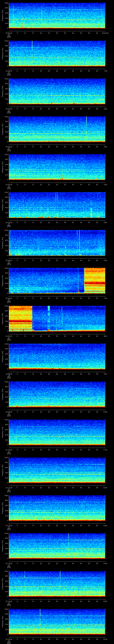114x644 pixels.
Task: Open the spectrogram panel starting at 23:04:00
Action: pyautogui.click(x=57, y=205)
